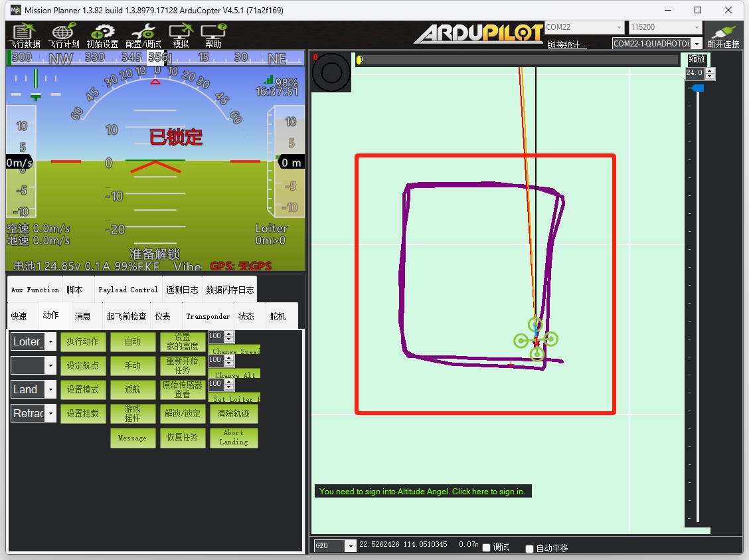Screen dimensions: 749x560
Task: Click the Set Loiter Rad value field
Action: pyautogui.click(x=216, y=384)
